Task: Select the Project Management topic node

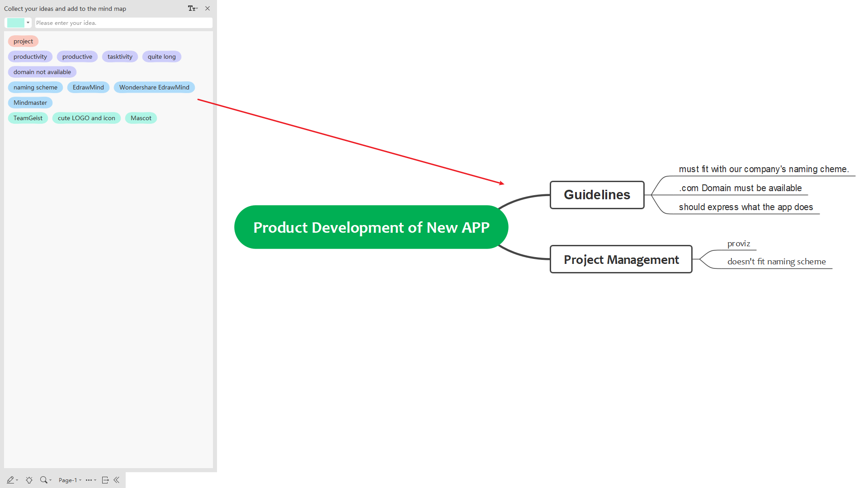Action: [621, 259]
